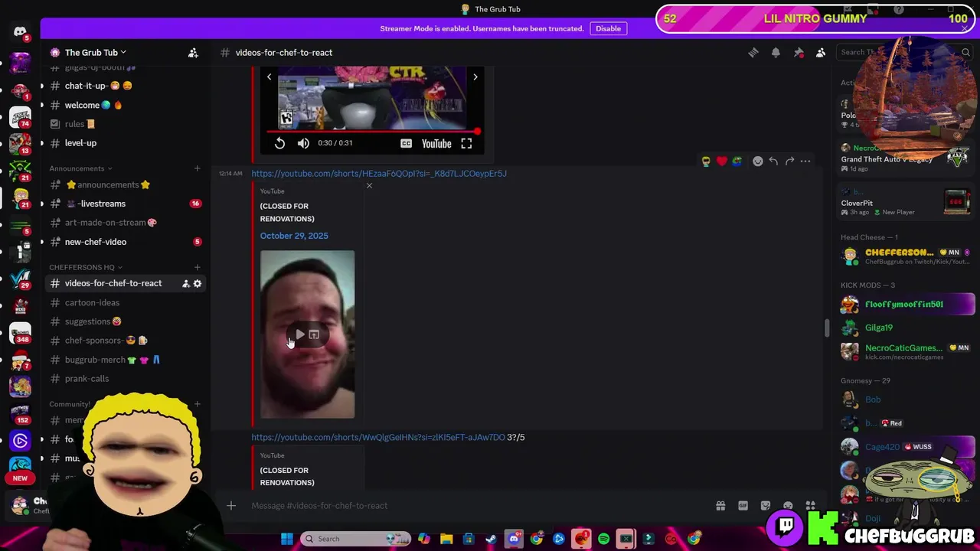This screenshot has height=551, width=980.
Task: Open the October 29, 2025 video title link
Action: [x=294, y=236]
